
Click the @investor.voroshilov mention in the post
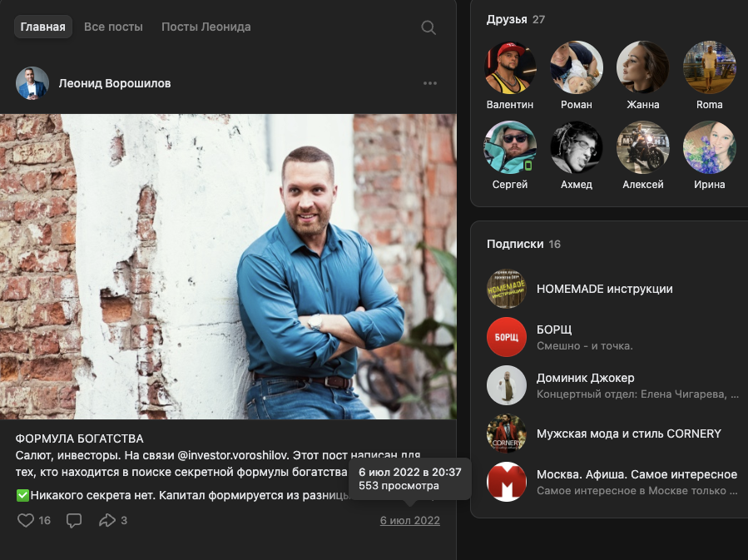[x=233, y=455]
